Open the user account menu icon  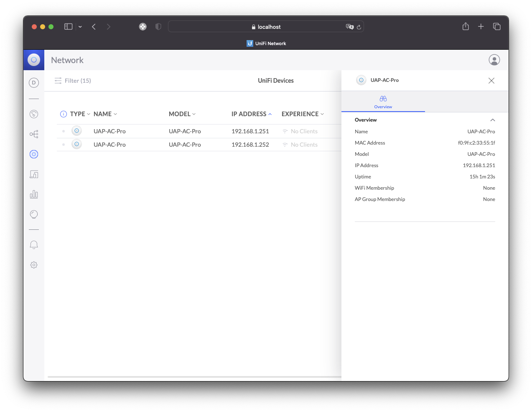[x=494, y=60]
